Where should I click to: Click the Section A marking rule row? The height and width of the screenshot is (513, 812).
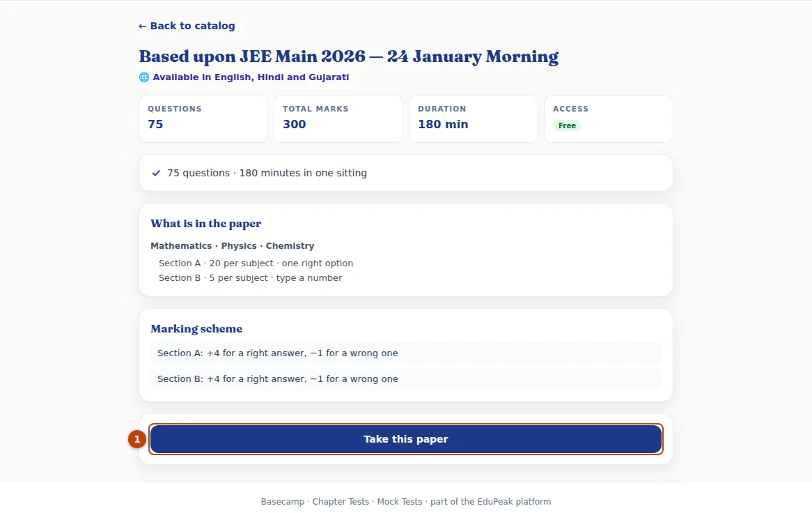coord(406,353)
